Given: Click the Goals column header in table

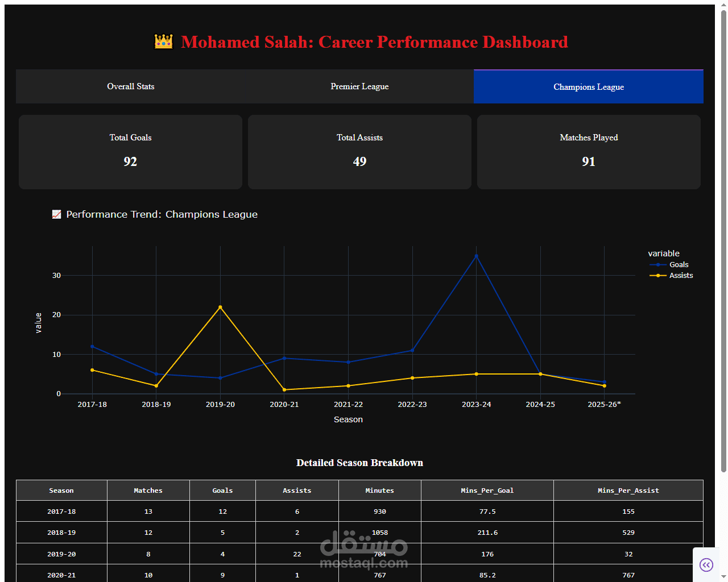Looking at the screenshot, I should click(222, 490).
